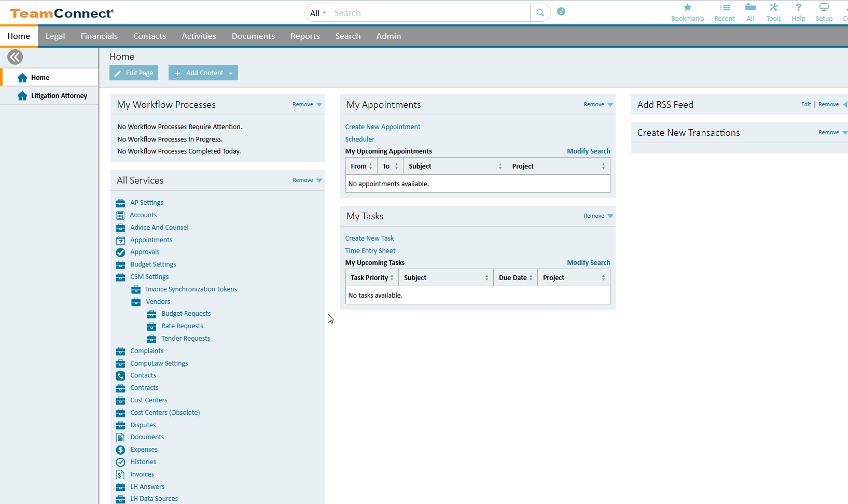
Task: Open the Help question mark icon
Action: coord(799,7)
